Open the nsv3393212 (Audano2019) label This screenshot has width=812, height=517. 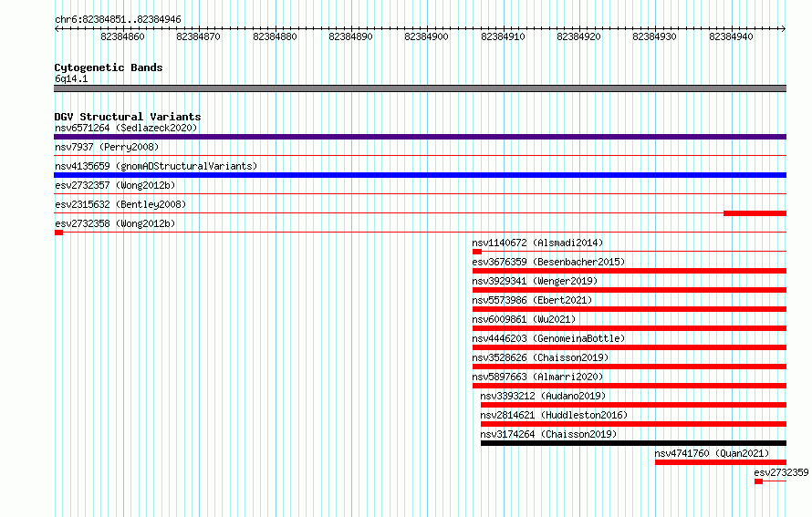click(x=543, y=396)
